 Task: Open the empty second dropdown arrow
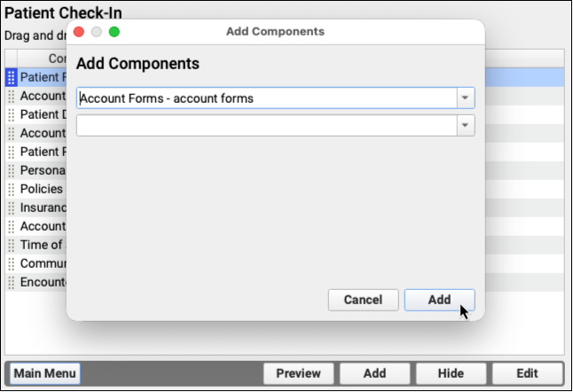tap(466, 126)
